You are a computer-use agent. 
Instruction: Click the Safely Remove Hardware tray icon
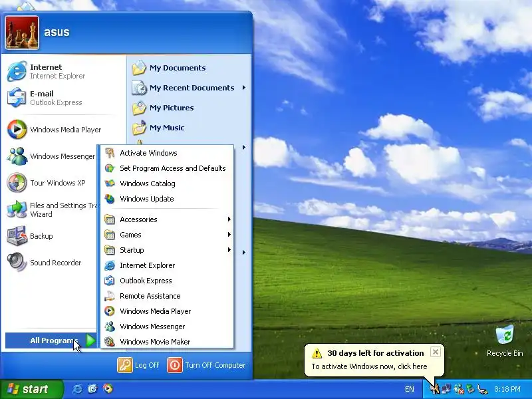pos(470,389)
